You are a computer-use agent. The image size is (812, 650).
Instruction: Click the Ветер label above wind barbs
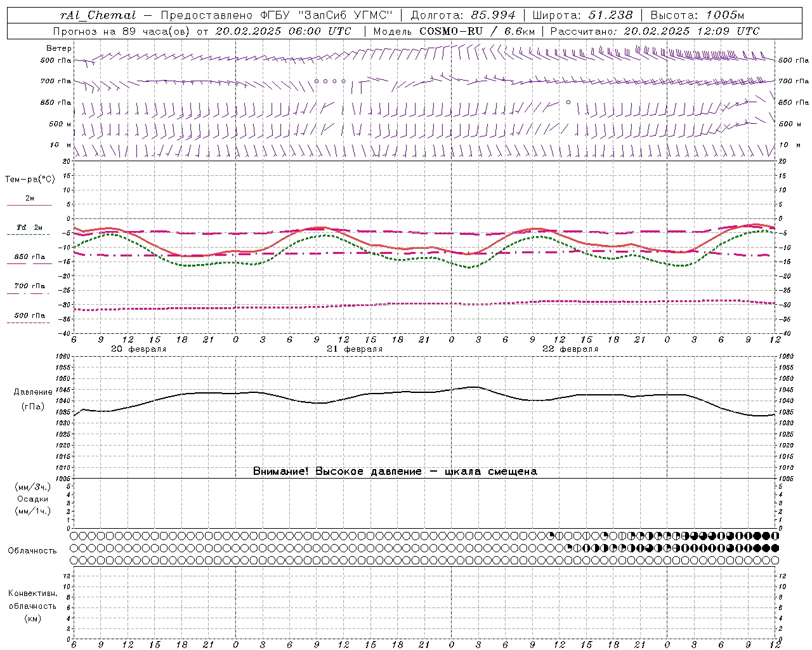point(59,48)
